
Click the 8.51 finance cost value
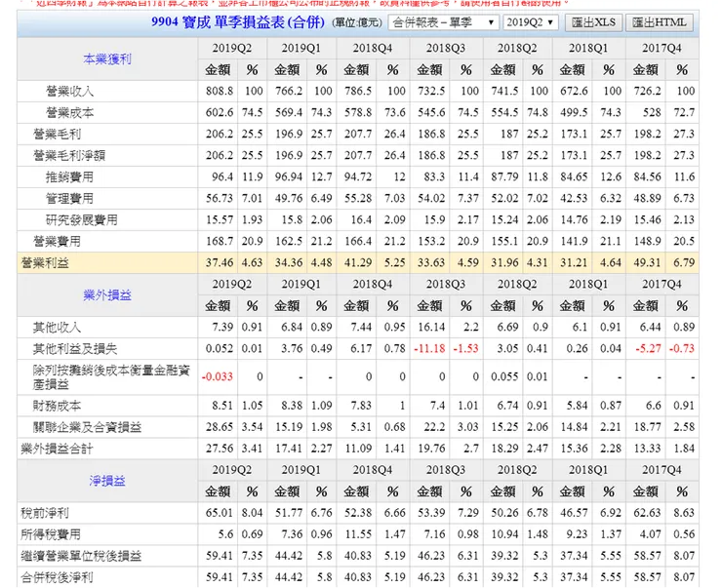pyautogui.click(x=222, y=406)
